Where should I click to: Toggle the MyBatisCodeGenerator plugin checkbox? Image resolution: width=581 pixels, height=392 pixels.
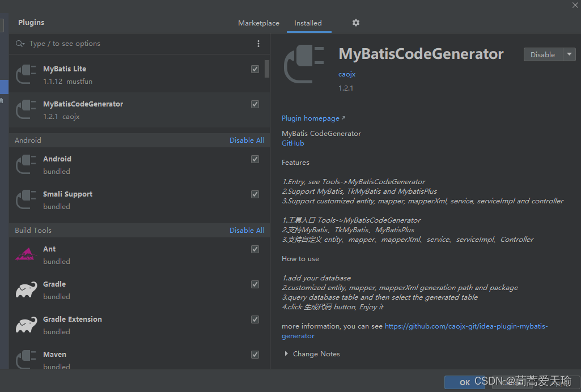255,104
